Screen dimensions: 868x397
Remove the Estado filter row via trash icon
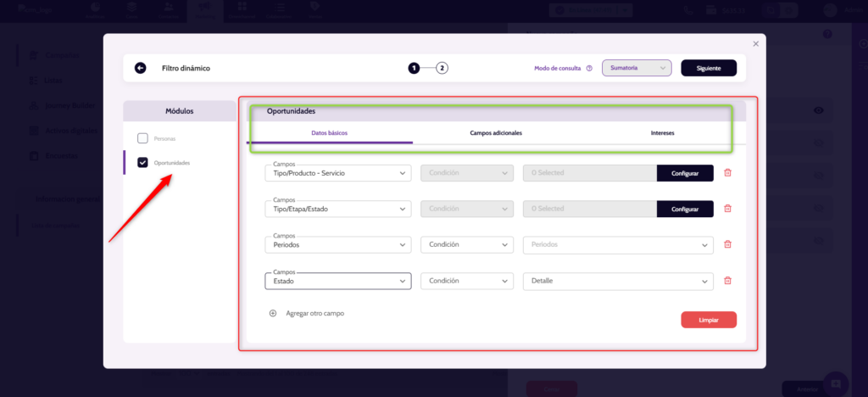(x=727, y=281)
